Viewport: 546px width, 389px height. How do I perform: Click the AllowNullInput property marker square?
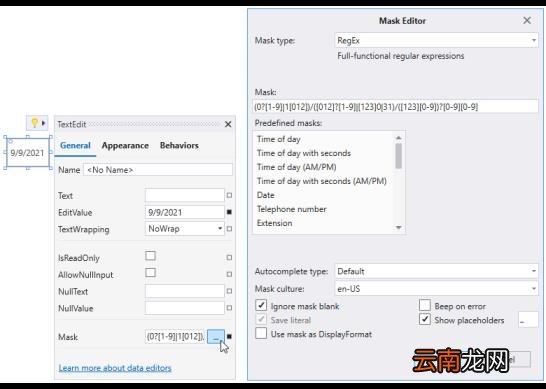(229, 274)
